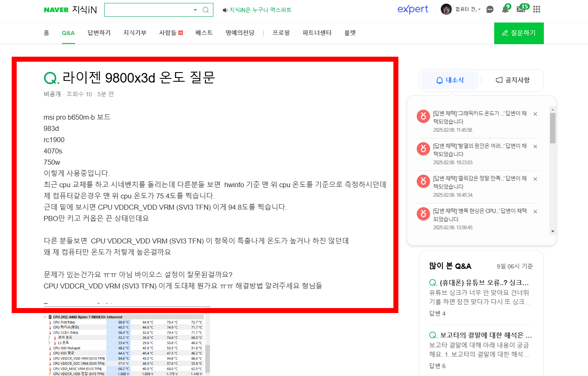Click the NAVER logo

pyautogui.click(x=56, y=10)
